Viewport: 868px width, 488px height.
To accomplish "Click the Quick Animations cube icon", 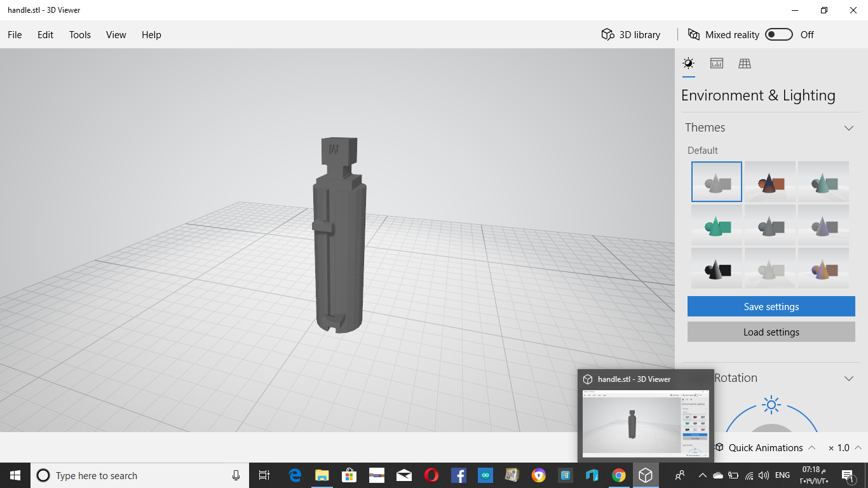I will pos(719,447).
